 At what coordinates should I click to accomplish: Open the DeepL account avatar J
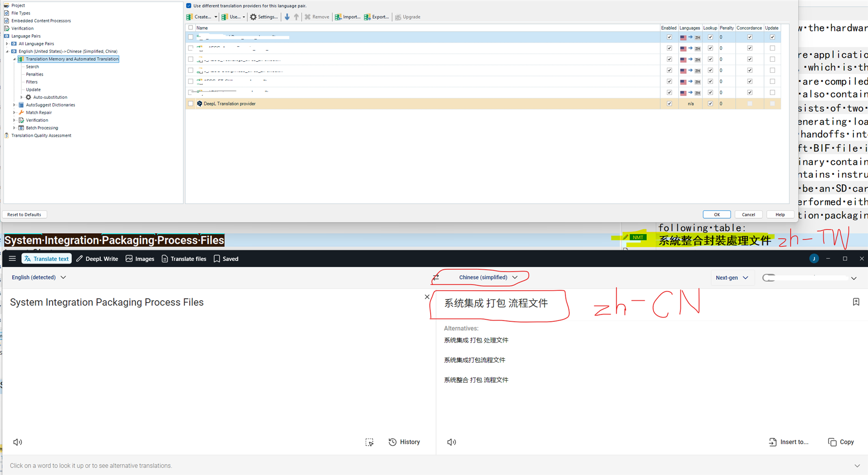pyautogui.click(x=814, y=259)
